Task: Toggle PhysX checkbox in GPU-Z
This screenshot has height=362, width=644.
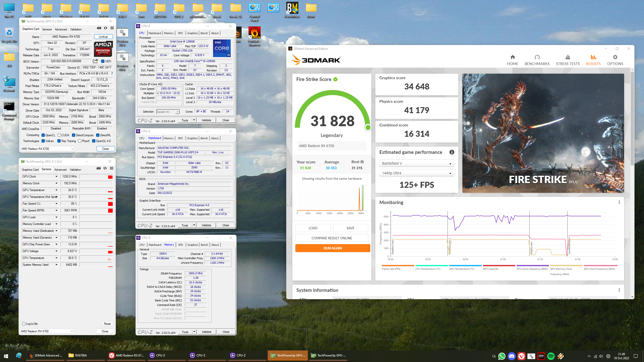Action: pyautogui.click(x=80, y=141)
